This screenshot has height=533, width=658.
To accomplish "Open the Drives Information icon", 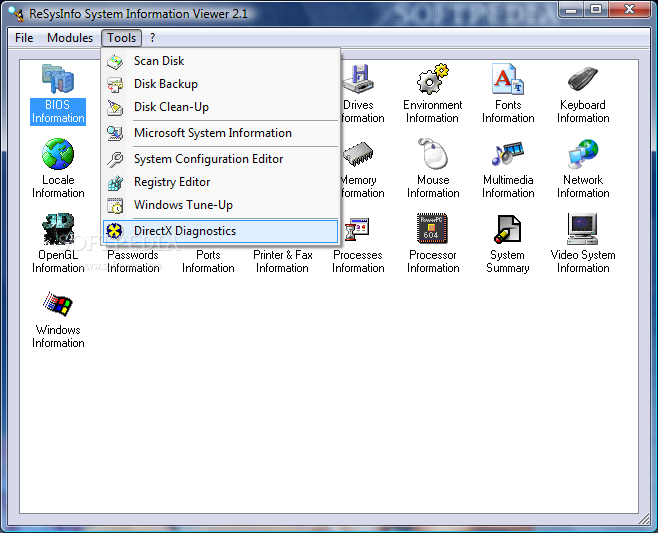I will point(358,79).
